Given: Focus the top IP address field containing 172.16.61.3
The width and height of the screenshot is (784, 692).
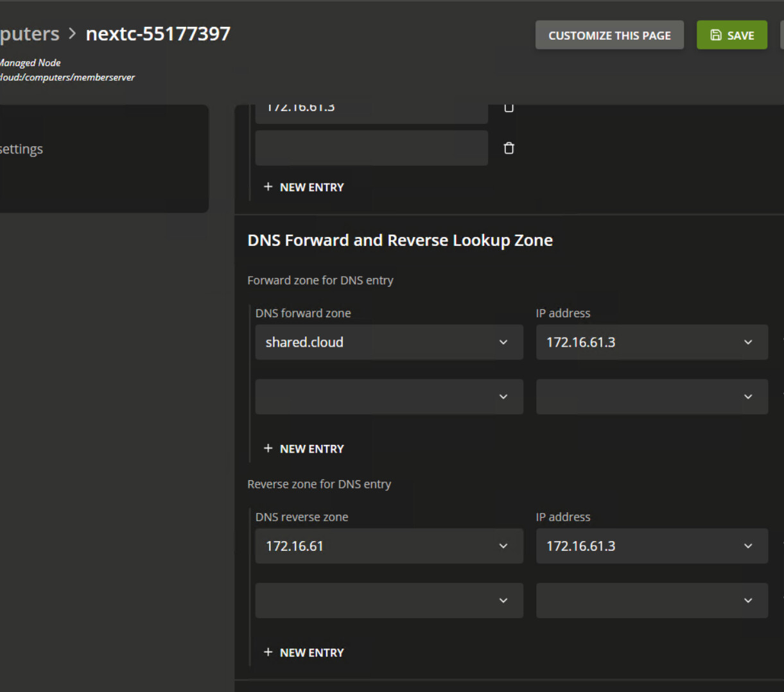Looking at the screenshot, I should 371,110.
